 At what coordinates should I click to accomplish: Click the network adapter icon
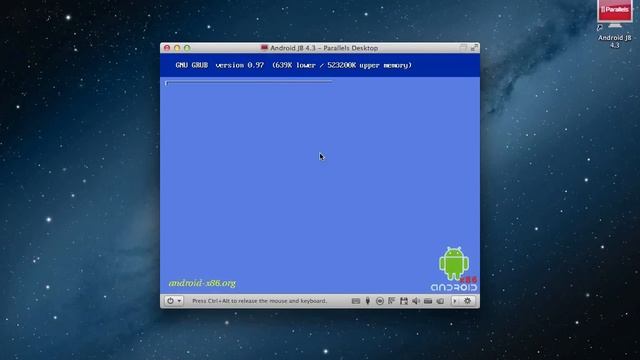pos(392,301)
